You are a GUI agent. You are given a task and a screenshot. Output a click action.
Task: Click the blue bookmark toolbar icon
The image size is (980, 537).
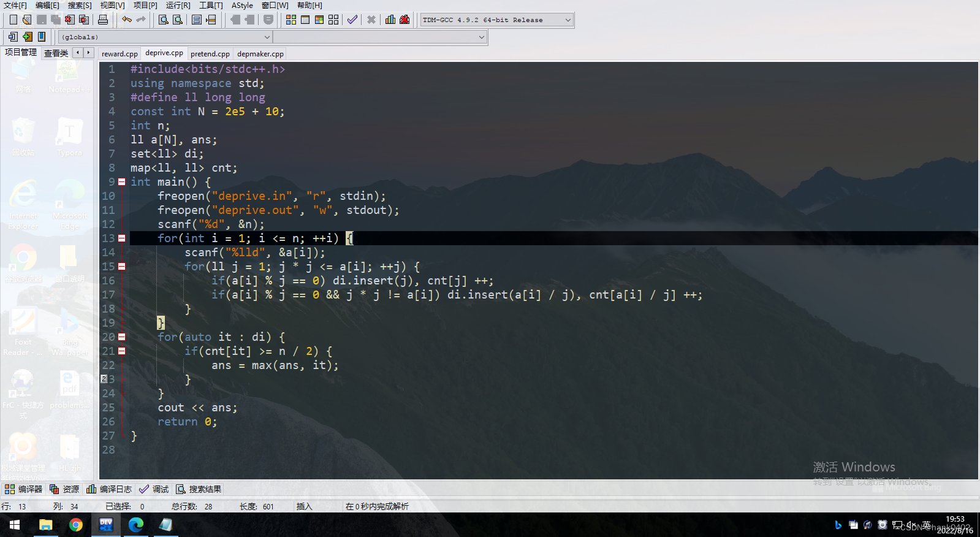(42, 37)
